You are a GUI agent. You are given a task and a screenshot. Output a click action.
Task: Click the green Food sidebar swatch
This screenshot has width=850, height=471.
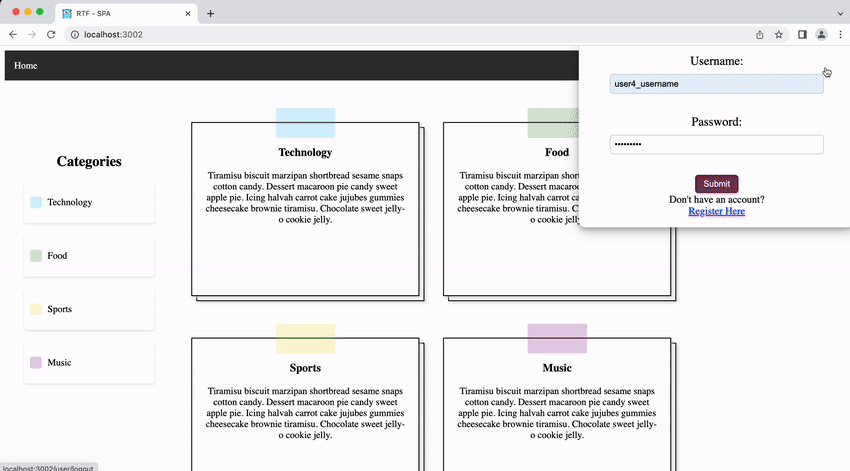click(x=36, y=256)
